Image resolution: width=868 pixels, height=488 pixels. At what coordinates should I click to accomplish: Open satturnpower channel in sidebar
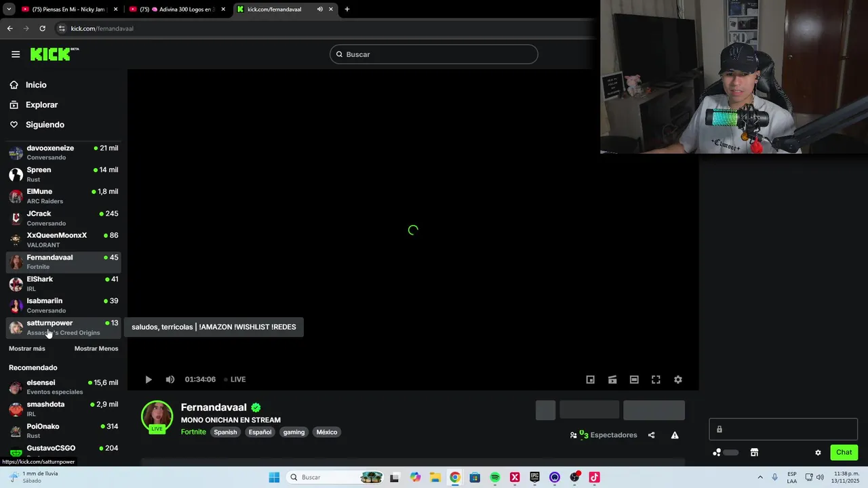[63, 327]
